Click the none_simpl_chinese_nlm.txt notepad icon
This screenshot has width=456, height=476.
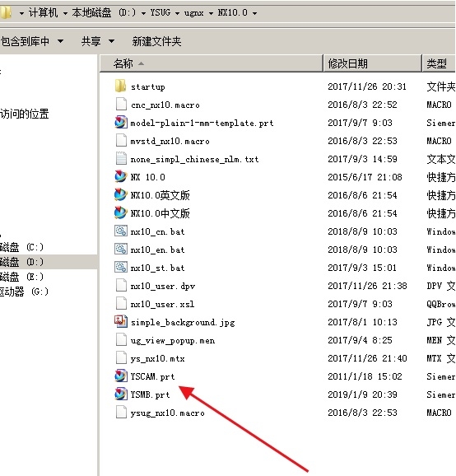(121, 159)
